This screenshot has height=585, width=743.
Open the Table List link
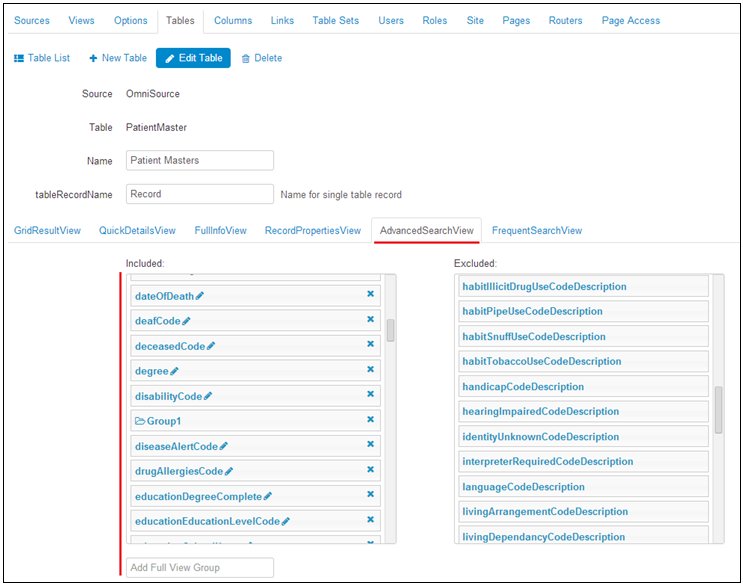[42, 58]
